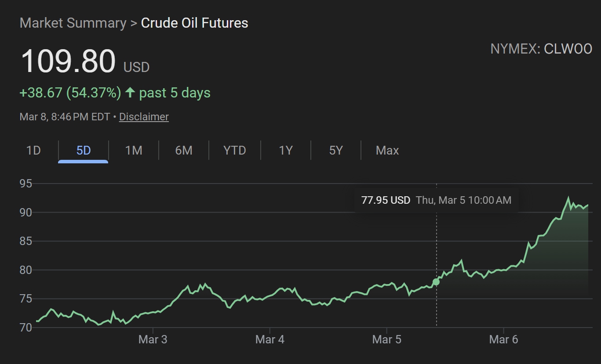This screenshot has height=364, width=601.
Task: Select the 5D time range tab
Action: [x=83, y=151]
